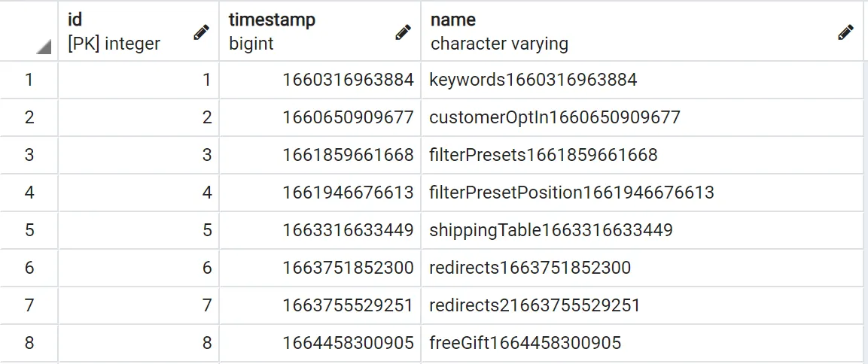Select row number 8 header

click(x=29, y=343)
